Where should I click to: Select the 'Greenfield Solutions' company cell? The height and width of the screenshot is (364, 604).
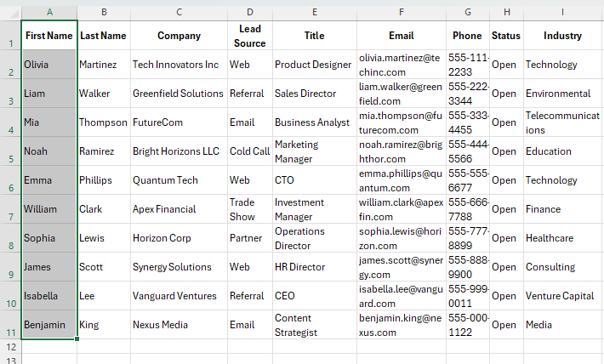[178, 94]
